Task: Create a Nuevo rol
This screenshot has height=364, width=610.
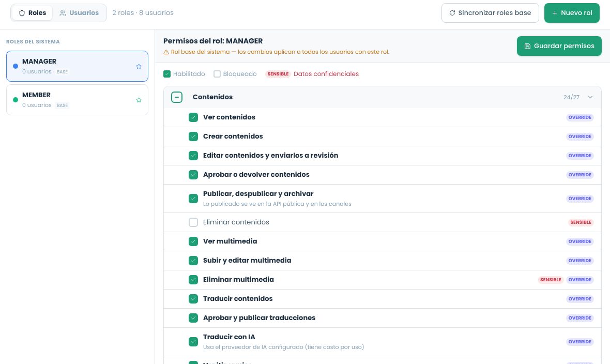Action: click(572, 13)
